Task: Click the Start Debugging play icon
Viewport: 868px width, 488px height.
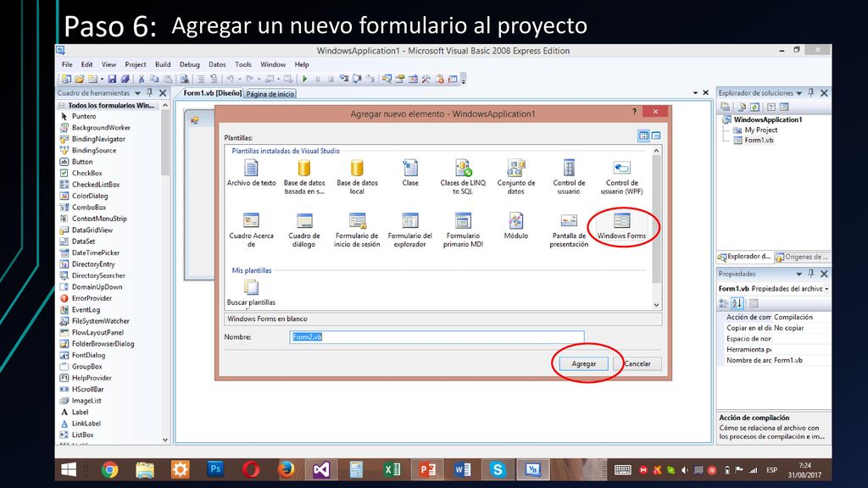Action: [x=304, y=79]
